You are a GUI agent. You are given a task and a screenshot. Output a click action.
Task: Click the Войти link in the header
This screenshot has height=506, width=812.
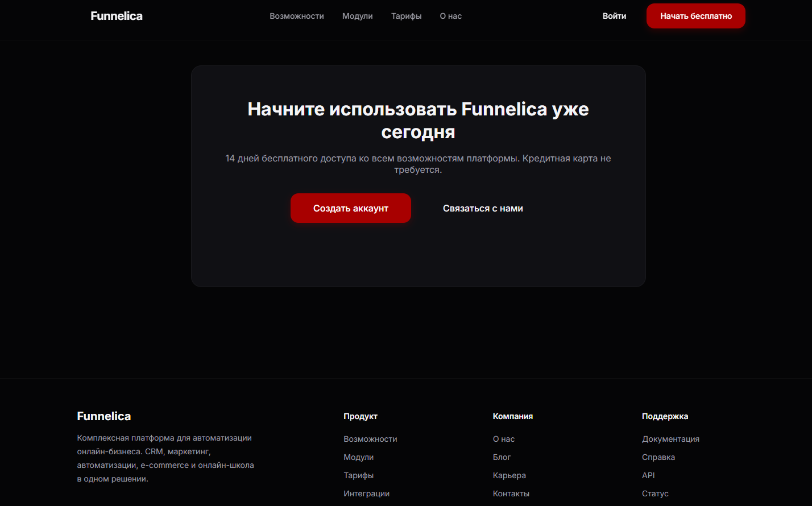pyautogui.click(x=614, y=16)
